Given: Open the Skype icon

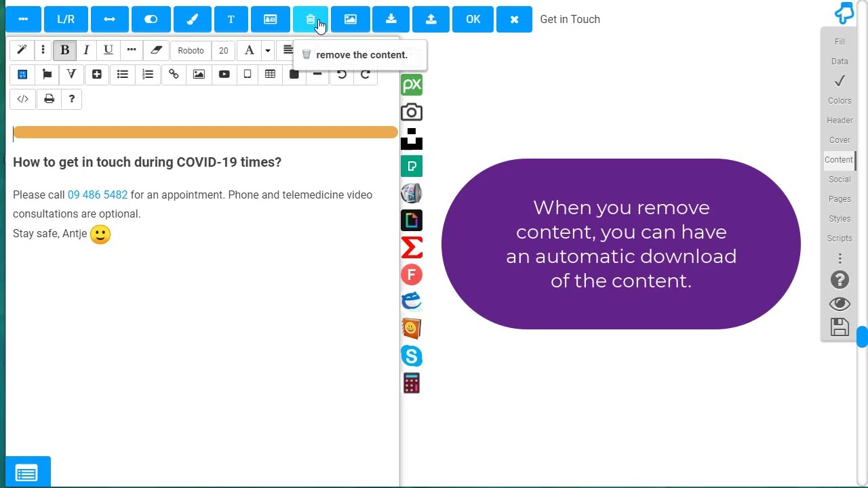Looking at the screenshot, I should 412,357.
